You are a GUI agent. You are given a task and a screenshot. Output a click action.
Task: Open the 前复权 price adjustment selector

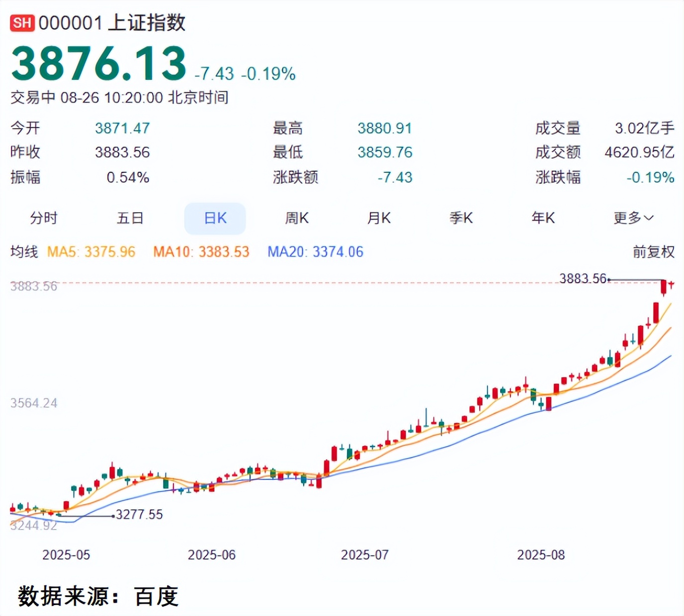click(653, 252)
